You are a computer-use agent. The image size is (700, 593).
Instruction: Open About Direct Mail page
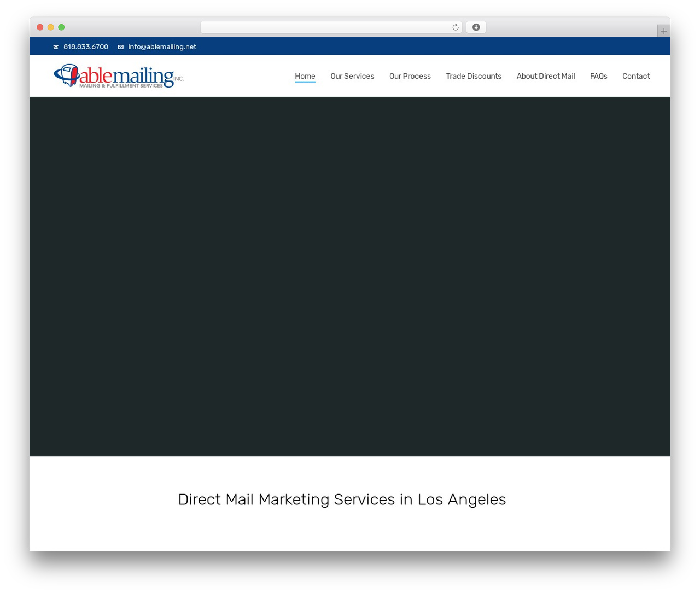546,77
